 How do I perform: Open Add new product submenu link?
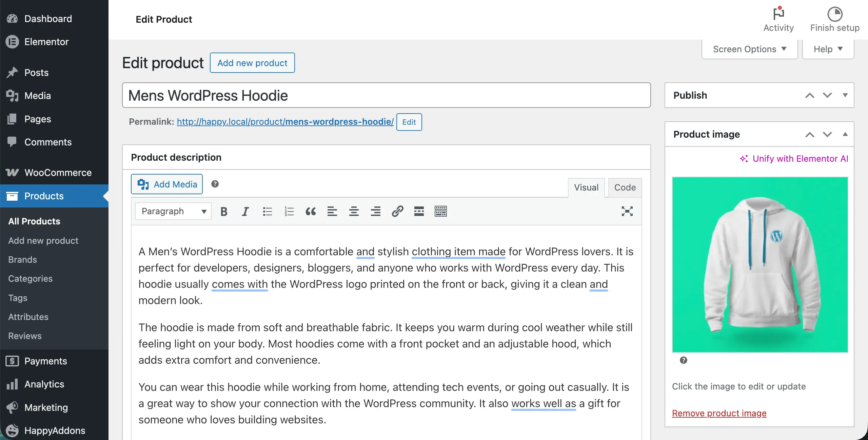43,241
